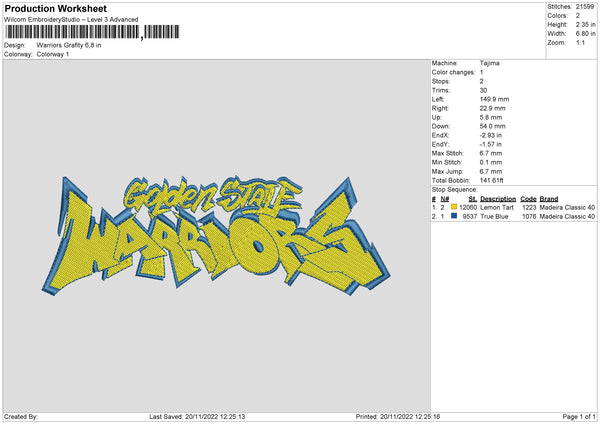This screenshot has height=424, width=600.
Task: Click the True Blue color swatch
Action: click(x=454, y=216)
